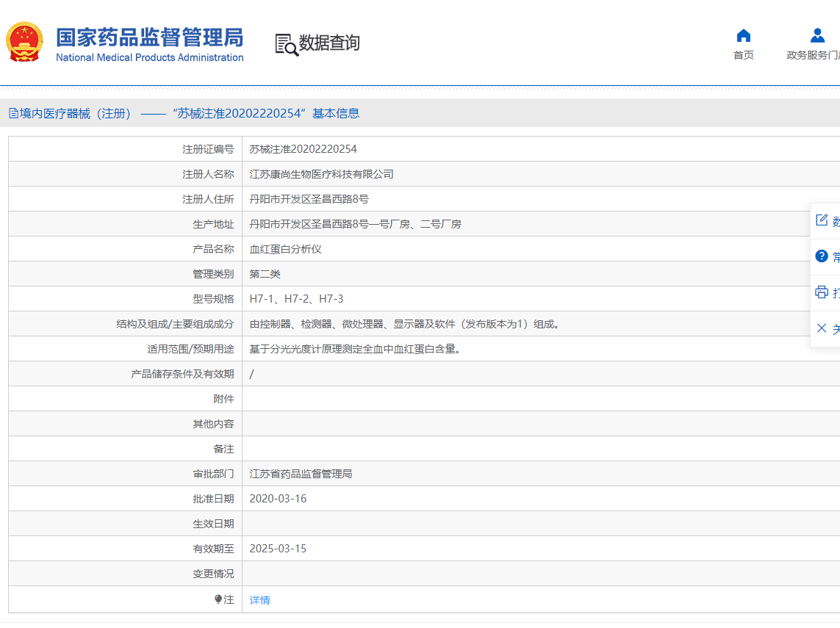Click structure text 由控制器、检测器、微处理器
This screenshot has height=628, width=840.
404,324
